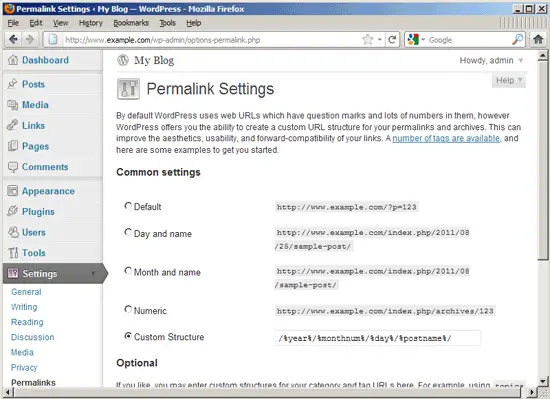Open the Firefox home page icon
The width and height of the screenshot is (550, 399).
pos(538,39)
